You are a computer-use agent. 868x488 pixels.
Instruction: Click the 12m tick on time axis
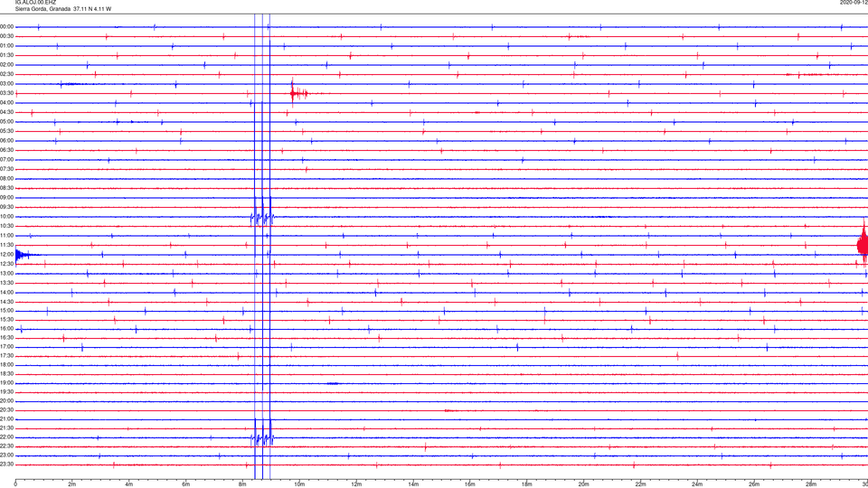356,484
